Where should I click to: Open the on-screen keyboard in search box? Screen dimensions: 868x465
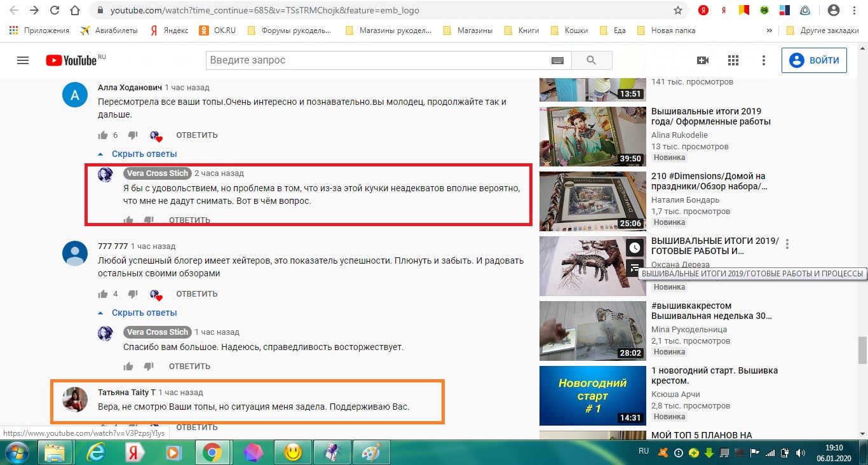point(557,60)
